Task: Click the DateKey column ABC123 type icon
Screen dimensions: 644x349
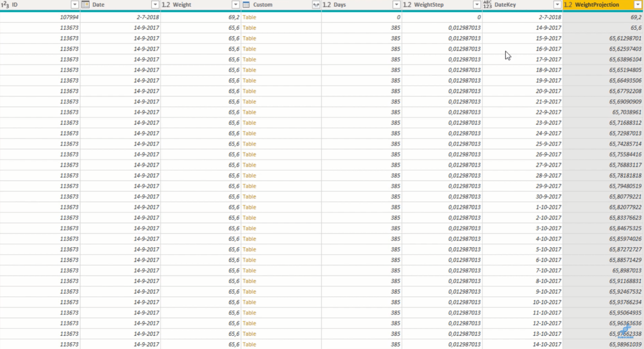Action: 488,5
